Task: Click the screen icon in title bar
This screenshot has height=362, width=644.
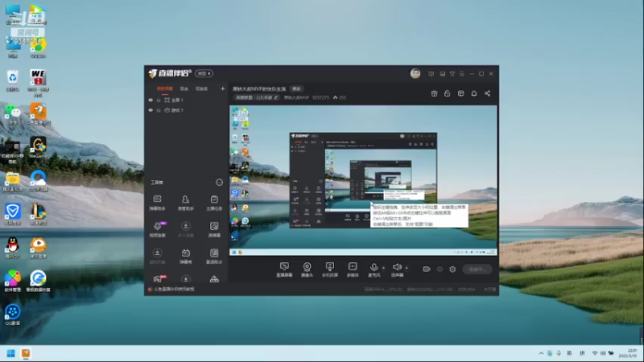Action: click(442, 74)
